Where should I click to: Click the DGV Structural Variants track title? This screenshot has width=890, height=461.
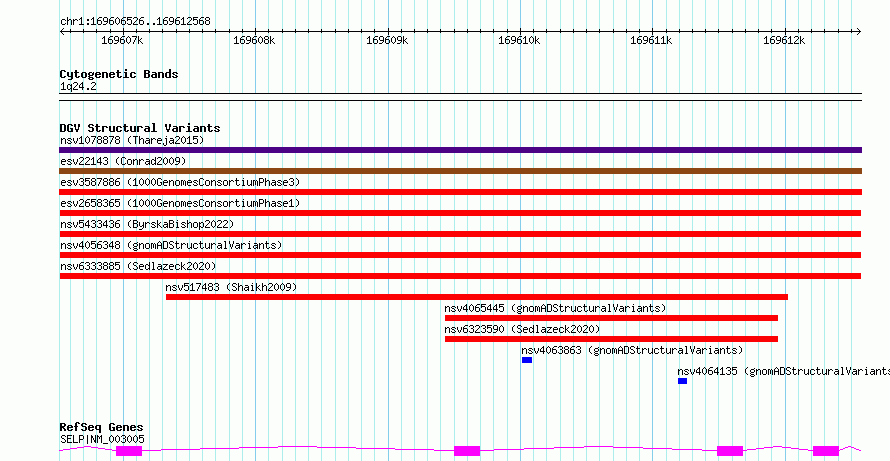coord(140,128)
